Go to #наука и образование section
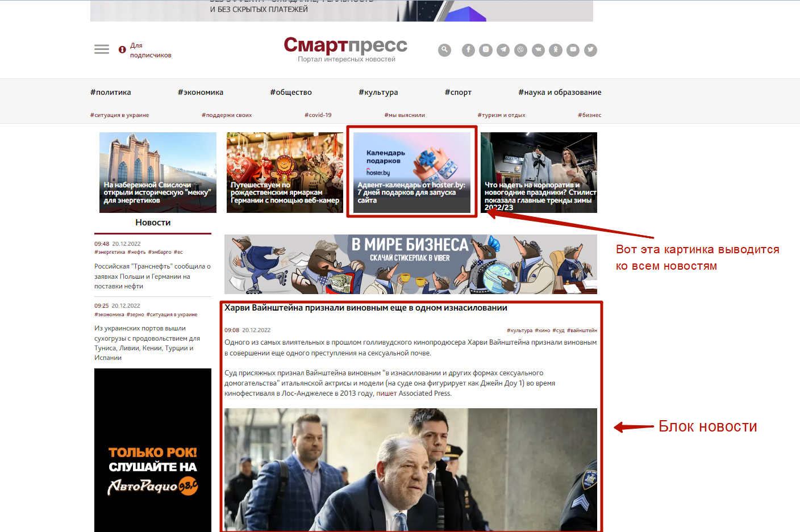 coord(560,93)
